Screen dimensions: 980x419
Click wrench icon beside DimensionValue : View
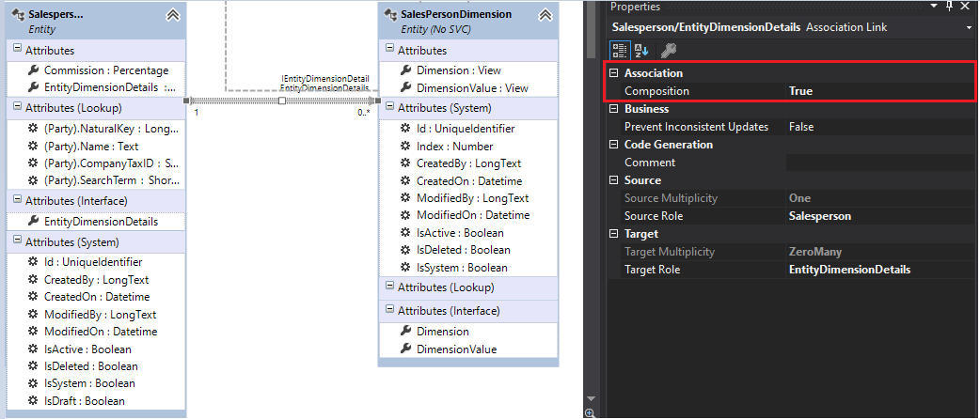click(x=405, y=88)
